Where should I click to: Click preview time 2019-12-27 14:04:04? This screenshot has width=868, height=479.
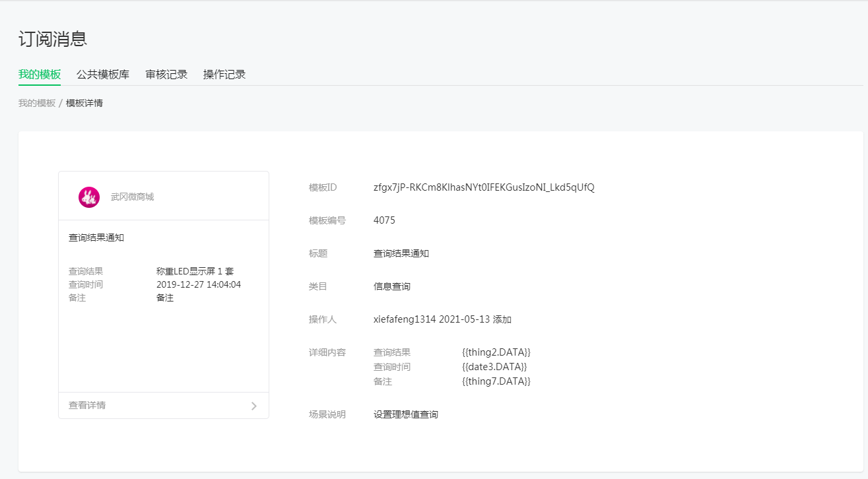199,284
